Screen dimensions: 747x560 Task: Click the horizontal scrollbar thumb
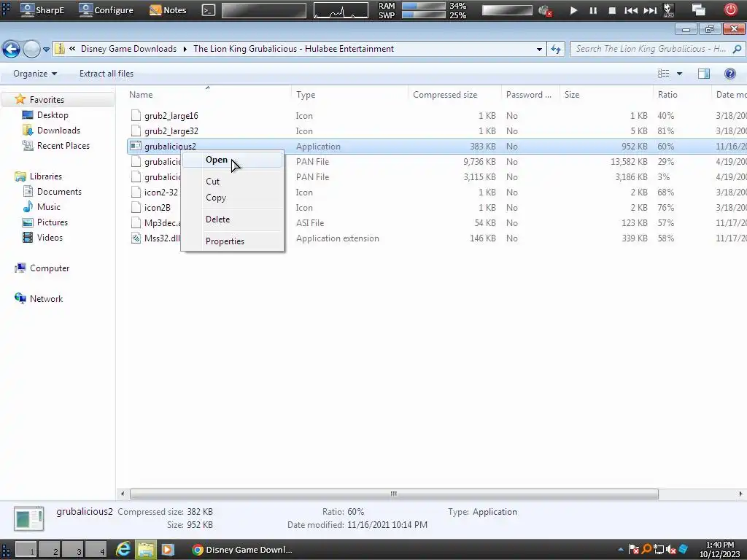394,494
